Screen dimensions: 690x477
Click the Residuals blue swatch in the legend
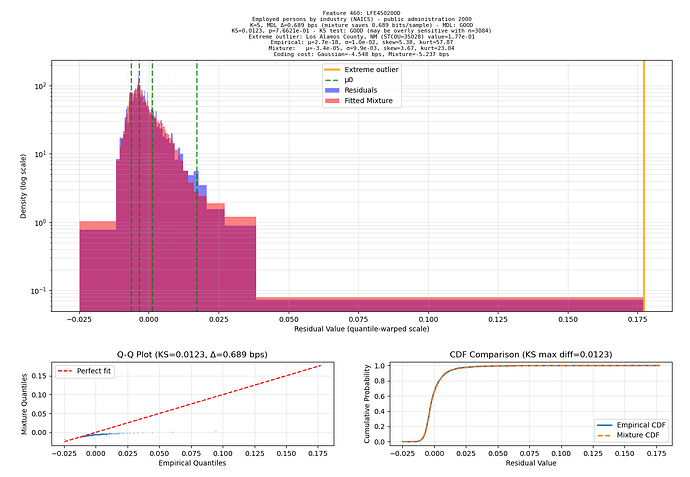coord(333,91)
